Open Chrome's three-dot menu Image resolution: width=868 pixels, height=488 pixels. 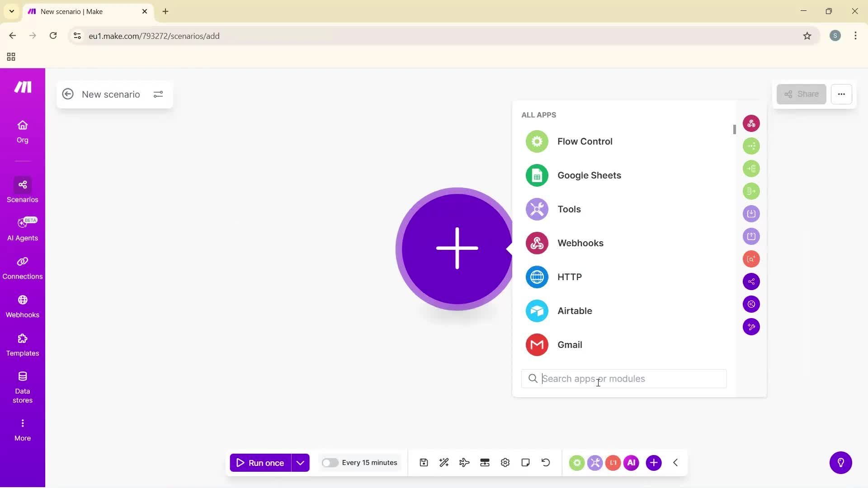855,36
